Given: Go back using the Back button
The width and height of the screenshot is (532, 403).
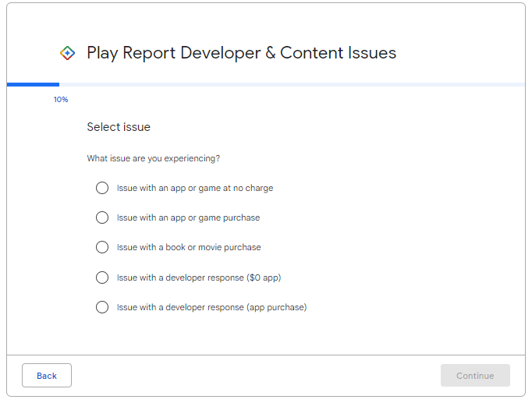Looking at the screenshot, I should [x=47, y=376].
